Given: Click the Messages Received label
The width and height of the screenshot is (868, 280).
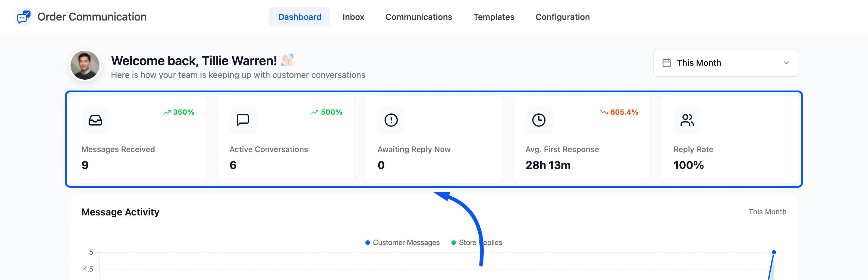Looking at the screenshot, I should click(x=118, y=149).
